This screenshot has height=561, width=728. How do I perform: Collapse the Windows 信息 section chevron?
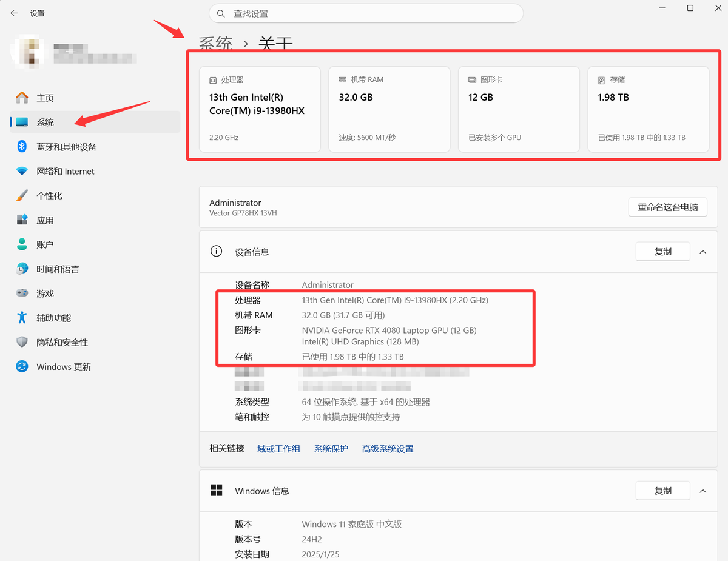[x=703, y=491]
